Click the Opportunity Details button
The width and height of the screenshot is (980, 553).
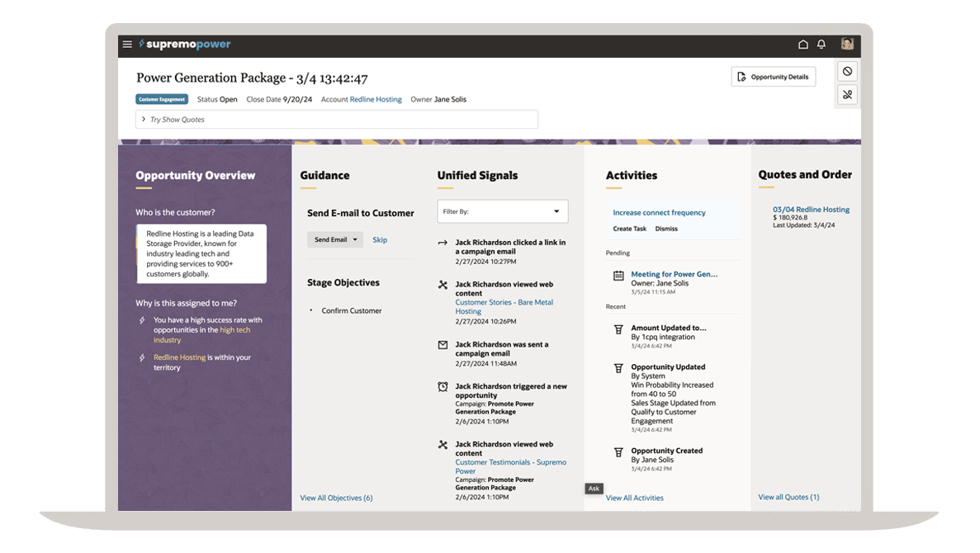(773, 77)
